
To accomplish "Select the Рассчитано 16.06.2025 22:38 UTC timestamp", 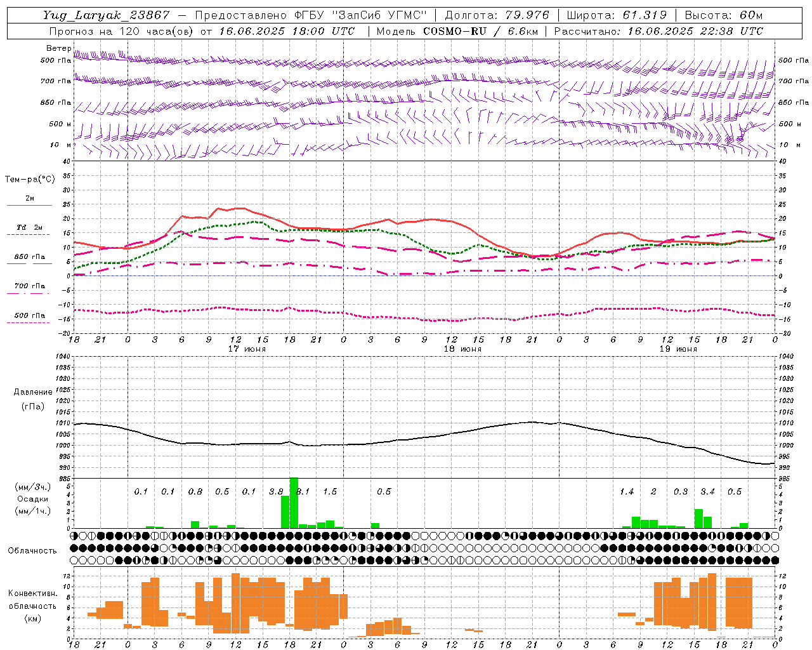I will [659, 31].
